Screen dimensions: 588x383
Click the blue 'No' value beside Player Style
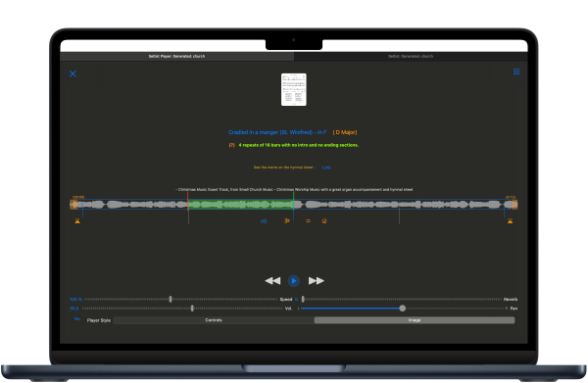(x=77, y=319)
